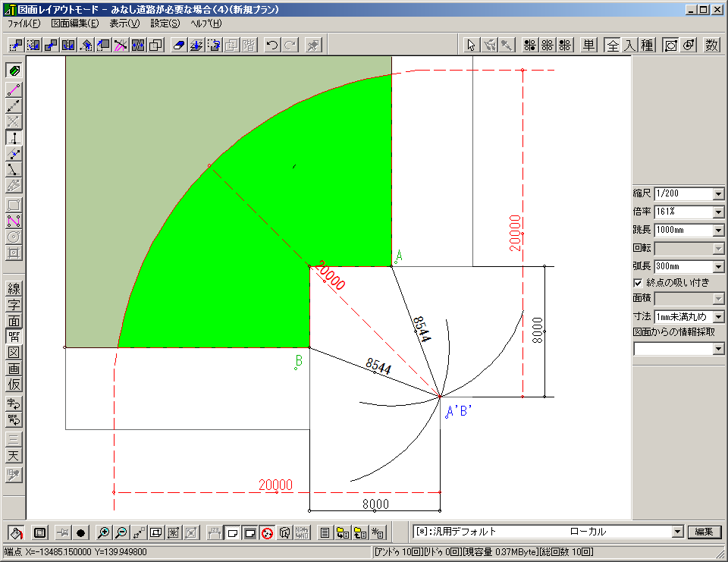Click the red diagonal 20000 dimension label
This screenshot has width=728, height=562.
pyautogui.click(x=330, y=276)
